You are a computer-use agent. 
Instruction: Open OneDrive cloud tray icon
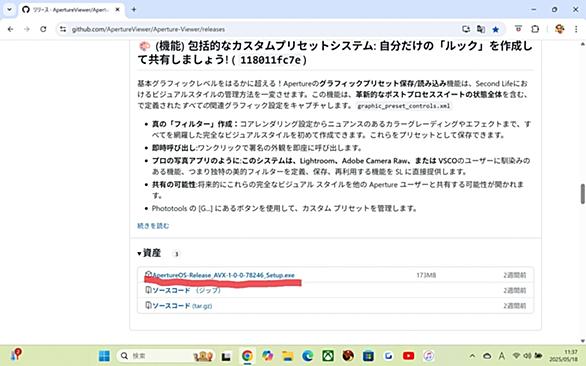point(487,356)
